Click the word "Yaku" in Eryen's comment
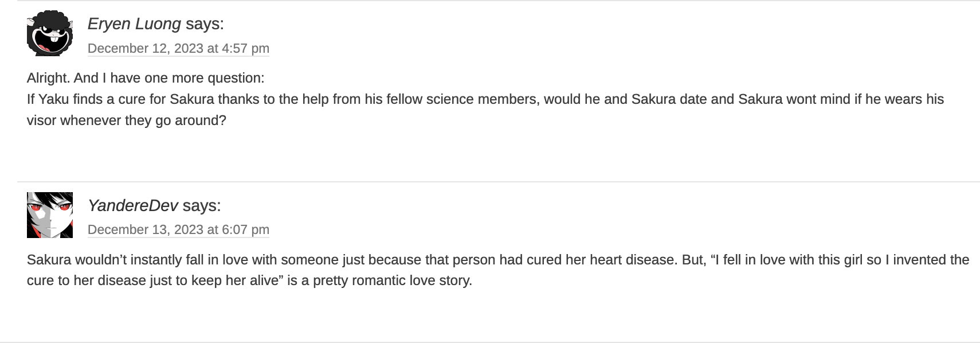 [x=54, y=99]
